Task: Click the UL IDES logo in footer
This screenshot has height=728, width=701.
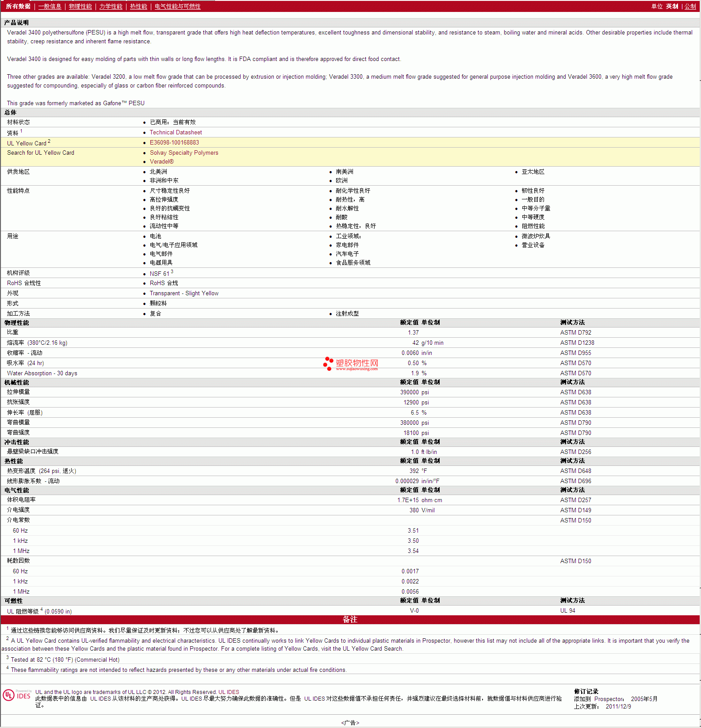Action: coord(17,695)
